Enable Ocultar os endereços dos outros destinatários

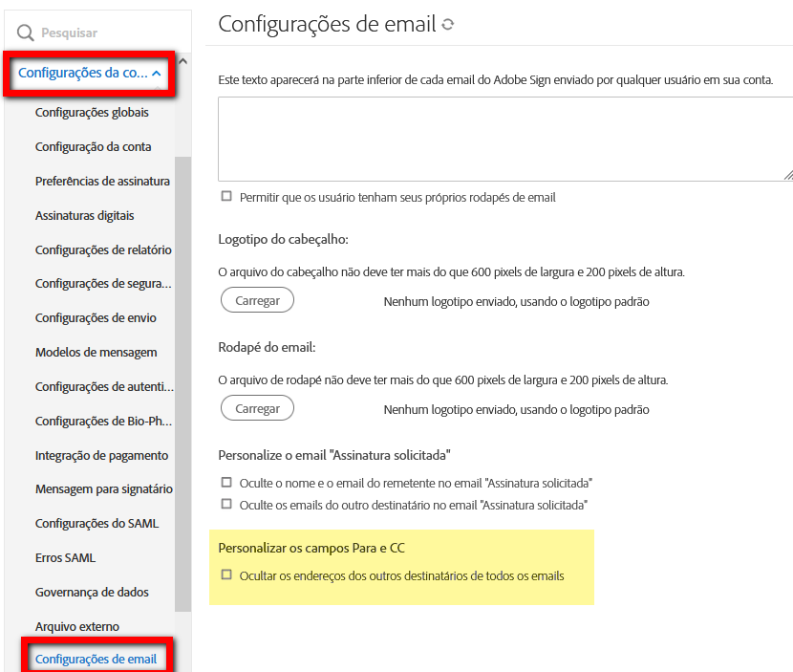(x=226, y=576)
